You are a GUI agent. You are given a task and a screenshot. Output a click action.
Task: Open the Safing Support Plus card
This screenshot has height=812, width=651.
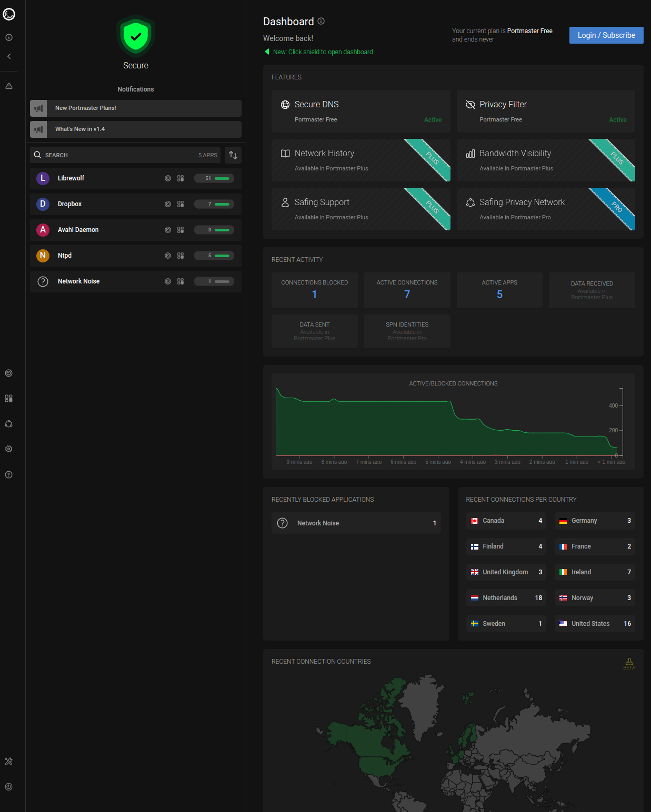pos(361,209)
